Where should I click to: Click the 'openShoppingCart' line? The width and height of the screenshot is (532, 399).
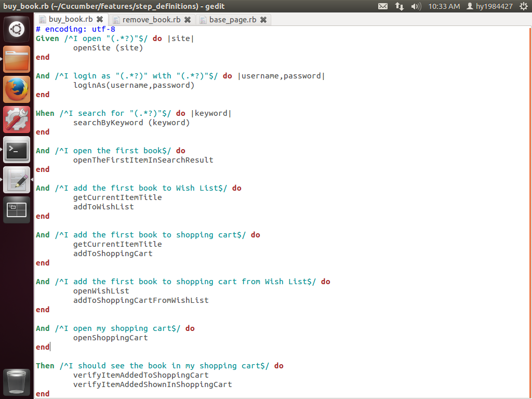[x=110, y=338]
